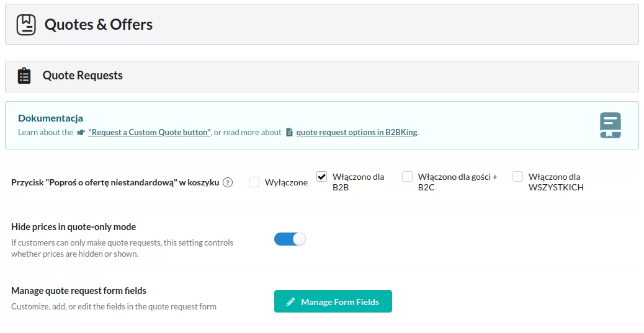Follow the quote request options in B2BKing link
644x333 pixels.
tap(357, 132)
